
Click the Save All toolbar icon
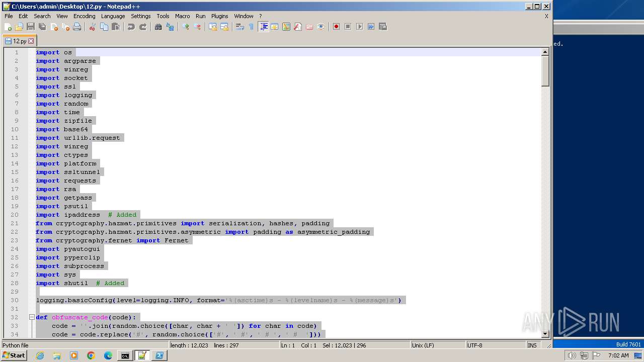[x=42, y=27]
